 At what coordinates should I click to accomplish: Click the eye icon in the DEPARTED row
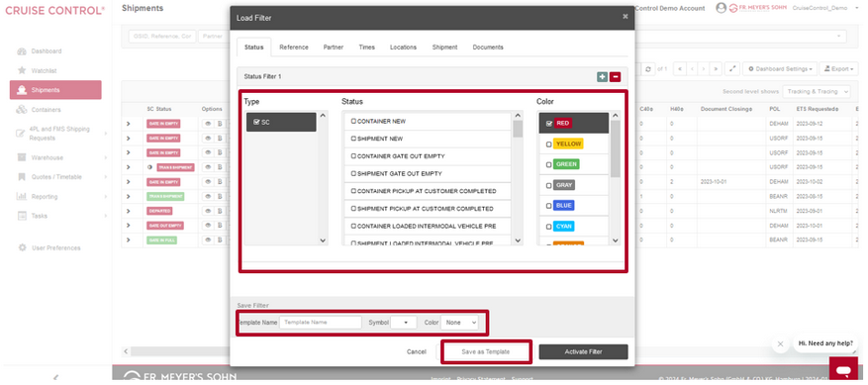pyautogui.click(x=209, y=211)
